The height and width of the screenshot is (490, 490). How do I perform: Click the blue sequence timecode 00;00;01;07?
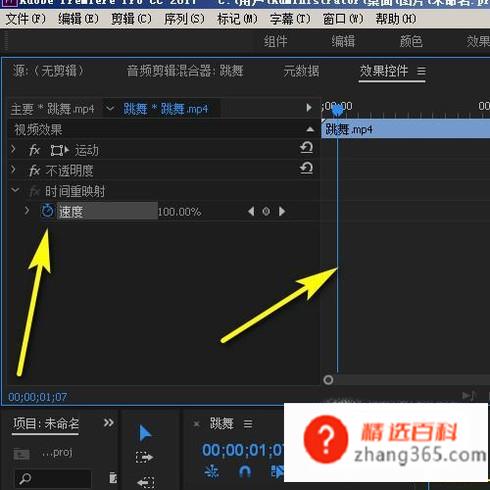tap(243, 450)
